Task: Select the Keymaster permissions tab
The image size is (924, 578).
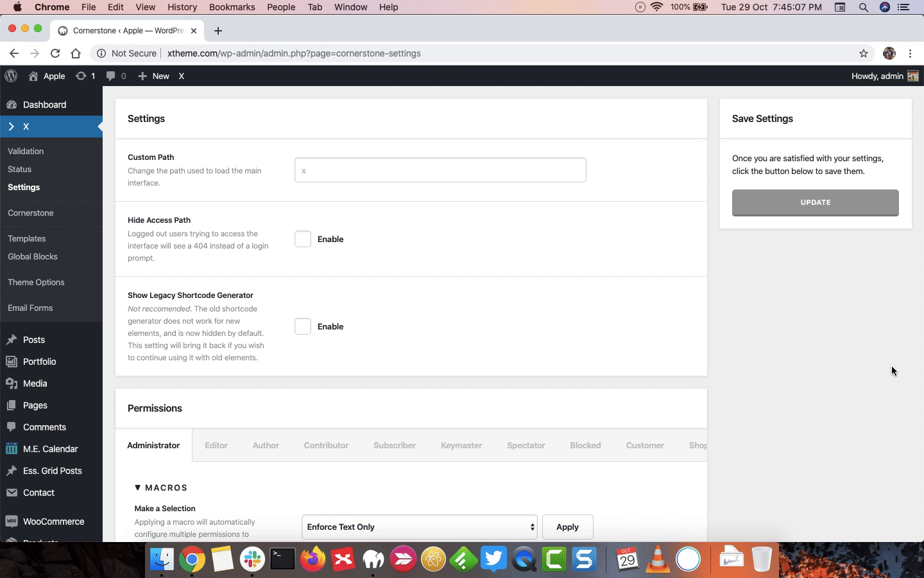Action: pyautogui.click(x=461, y=445)
